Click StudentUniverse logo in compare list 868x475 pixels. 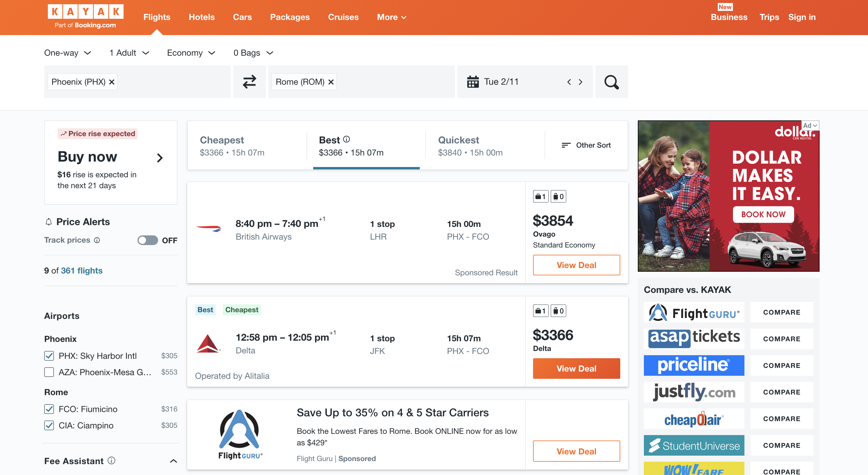tap(694, 445)
